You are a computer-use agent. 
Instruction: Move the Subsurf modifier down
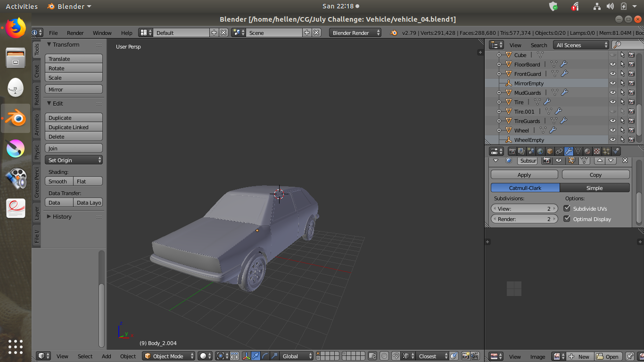tap(611, 161)
